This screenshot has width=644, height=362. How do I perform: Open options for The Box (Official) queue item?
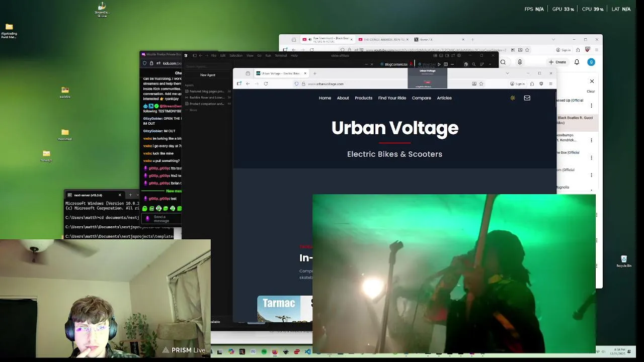(x=591, y=158)
